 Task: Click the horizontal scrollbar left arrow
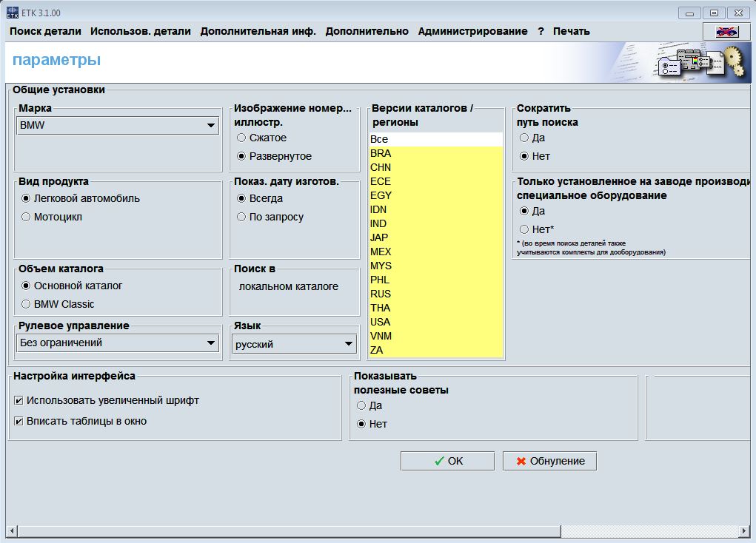click(12, 531)
